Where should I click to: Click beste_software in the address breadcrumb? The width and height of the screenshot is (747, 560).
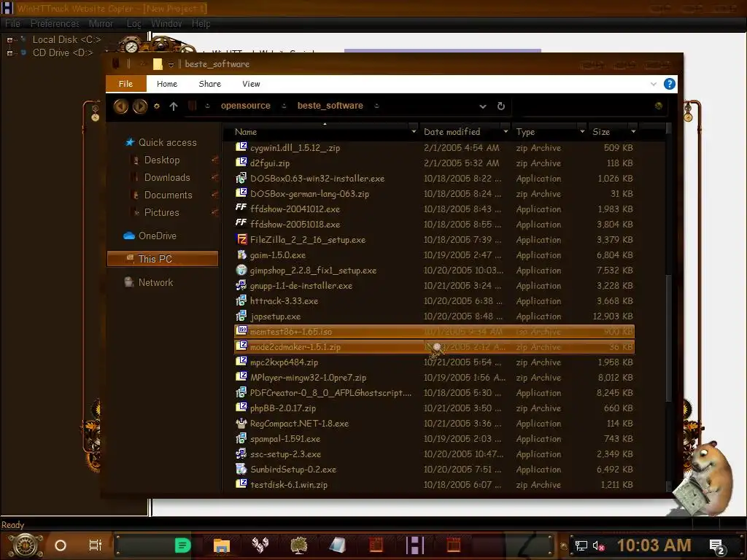(x=330, y=106)
